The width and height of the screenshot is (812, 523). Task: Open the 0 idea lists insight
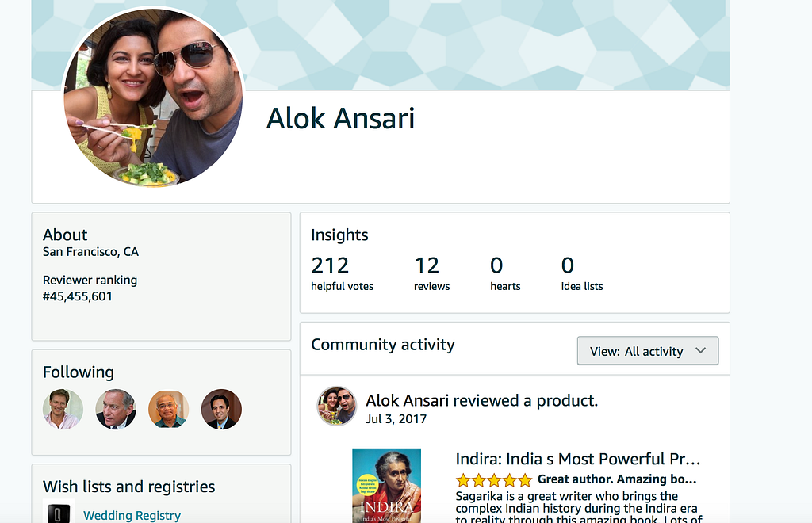click(581, 273)
